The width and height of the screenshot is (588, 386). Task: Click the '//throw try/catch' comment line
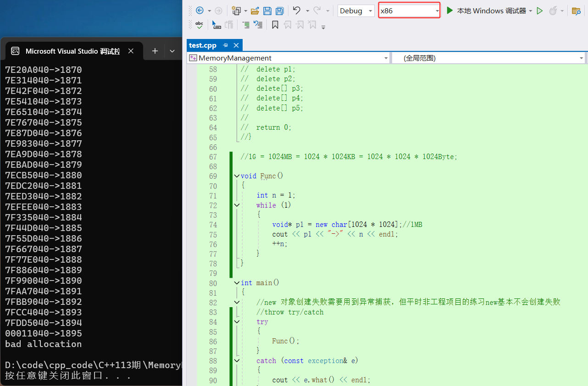click(290, 312)
